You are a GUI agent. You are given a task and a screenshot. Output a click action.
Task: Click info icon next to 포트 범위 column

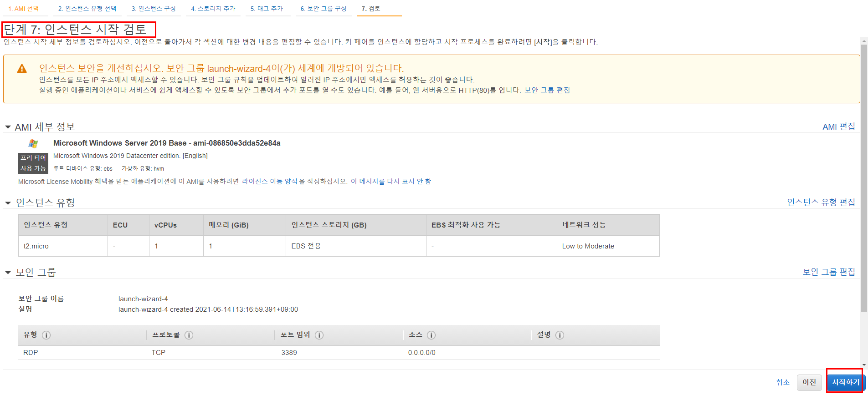coord(319,335)
